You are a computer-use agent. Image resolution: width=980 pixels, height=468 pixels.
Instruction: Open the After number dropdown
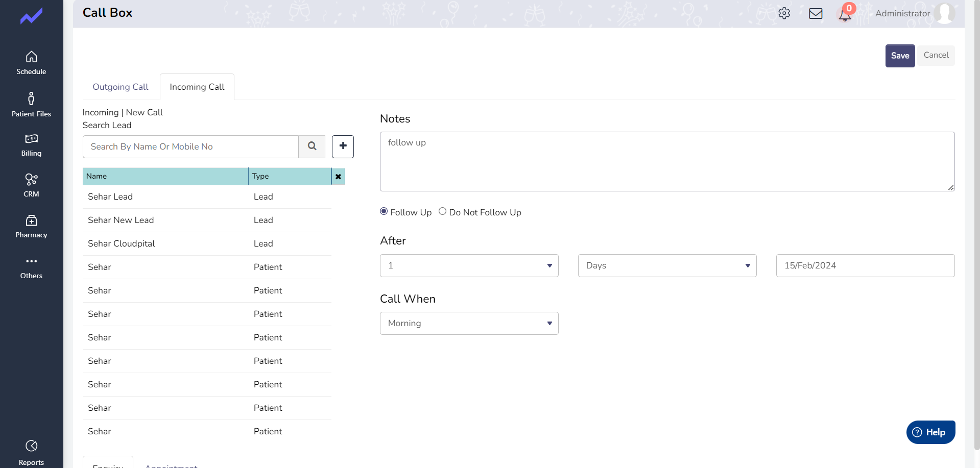click(469, 265)
